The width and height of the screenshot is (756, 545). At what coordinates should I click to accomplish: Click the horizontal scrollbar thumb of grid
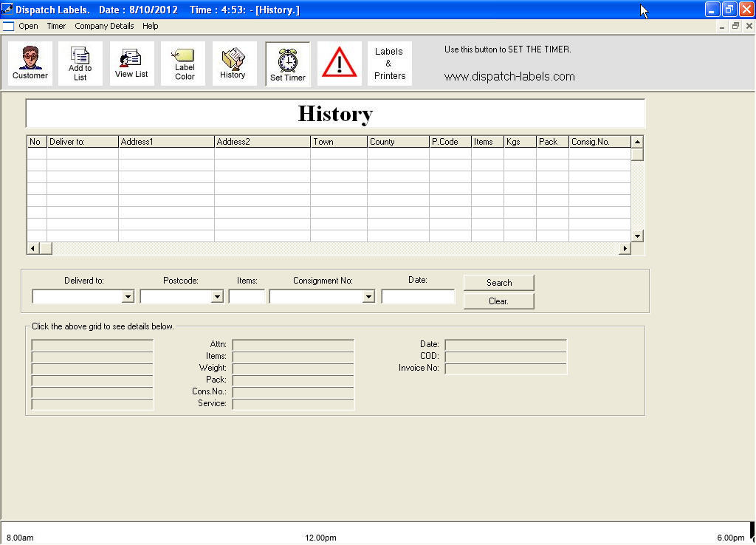46,248
